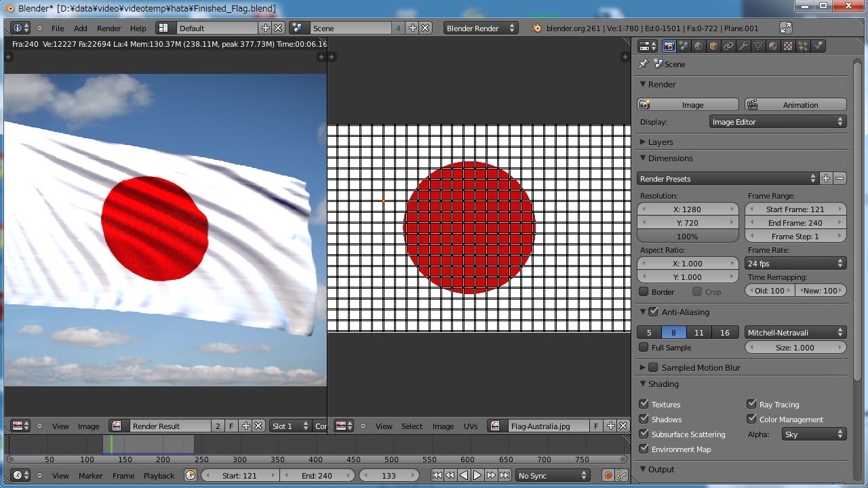
Task: Enable Sampled Motion Blur checkbox
Action: tap(653, 367)
